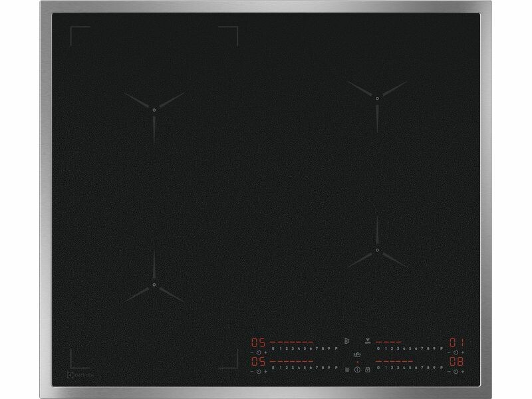Tap the timer clock under the 08 display
Image resolution: width=532 pixels, height=399 pixels.
coord(456,370)
